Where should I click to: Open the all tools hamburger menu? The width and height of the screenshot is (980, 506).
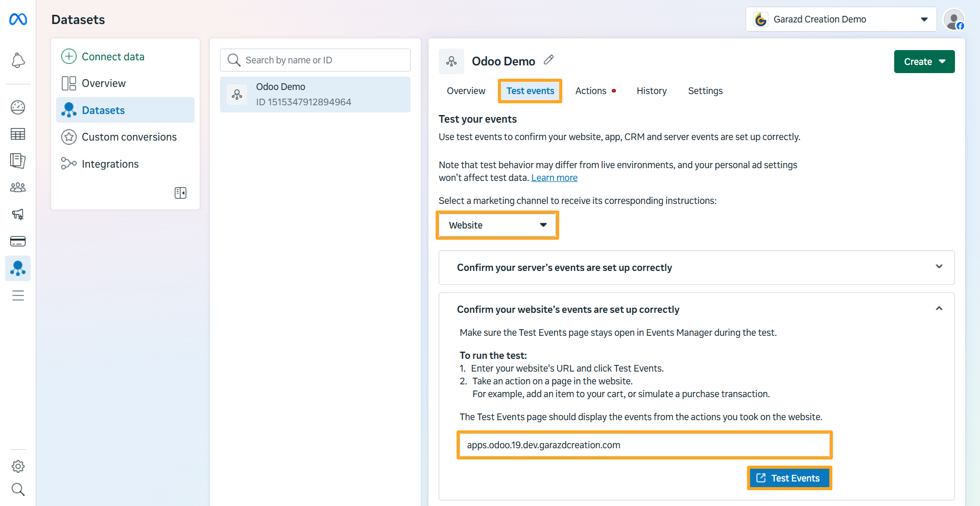coord(18,295)
